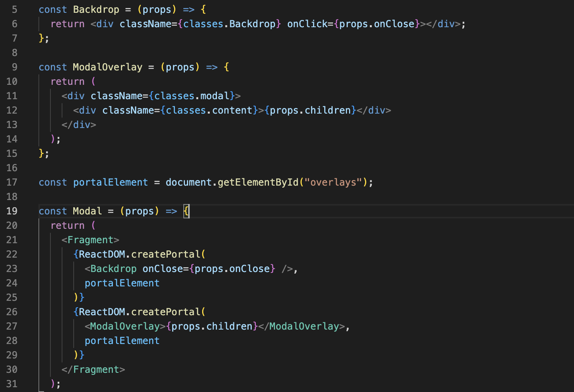Screen dimensions: 574x392
Task: Click '<Backdrop' component tag on line 23
Action: [x=110, y=269]
